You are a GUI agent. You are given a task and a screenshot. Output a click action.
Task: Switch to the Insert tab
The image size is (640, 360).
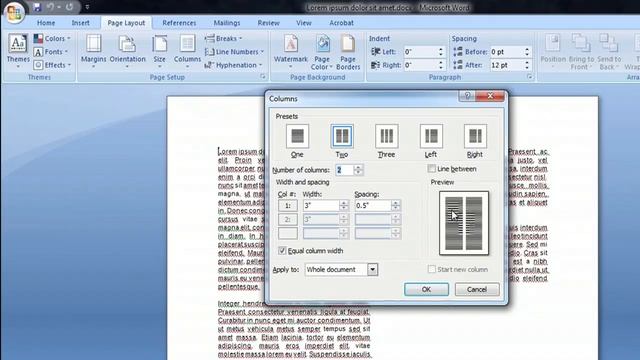[x=80, y=23]
